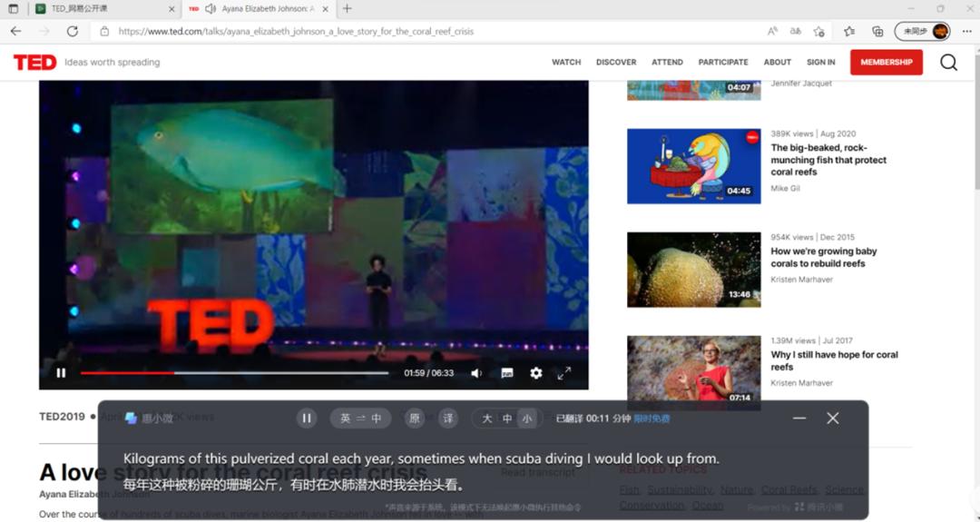Open the video settings gear
The image size is (980, 522).
536,373
